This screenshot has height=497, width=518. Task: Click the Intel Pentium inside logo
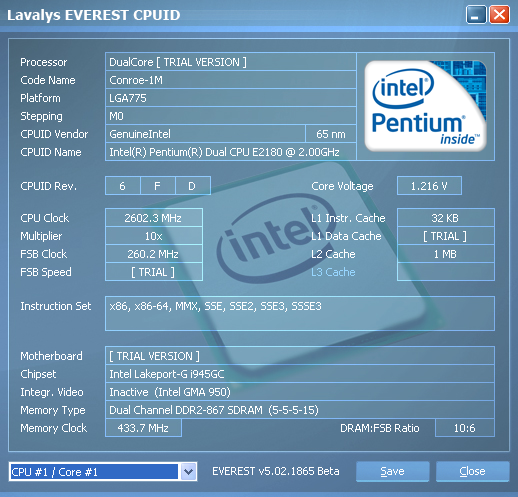[425, 106]
